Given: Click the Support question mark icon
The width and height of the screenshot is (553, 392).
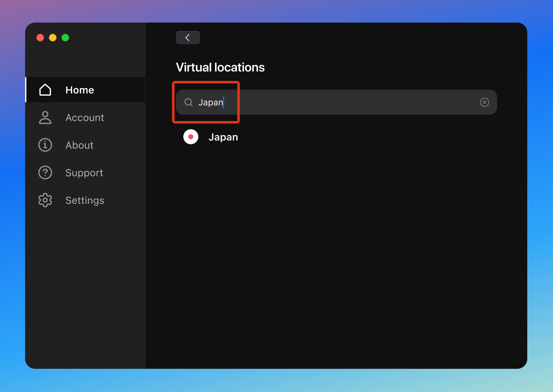Looking at the screenshot, I should pyautogui.click(x=45, y=173).
